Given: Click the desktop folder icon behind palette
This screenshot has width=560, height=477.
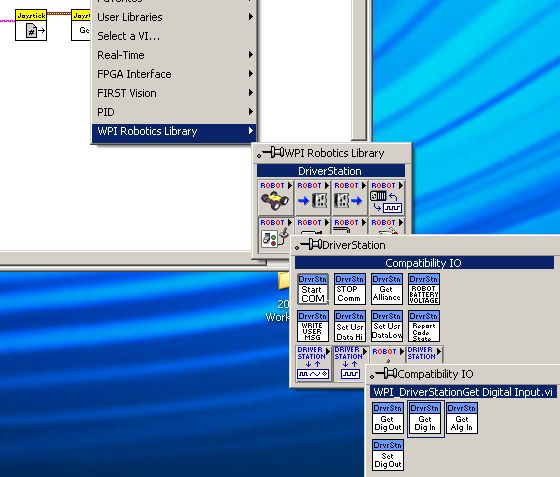Looking at the screenshot, I should 284,281.
